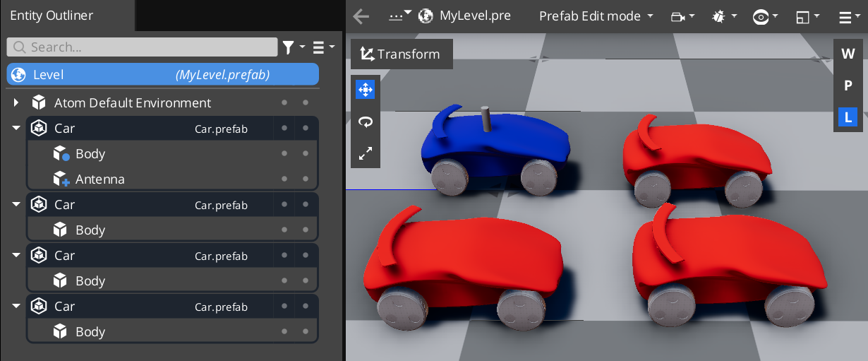This screenshot has height=361, width=868.
Task: Switch to Entity Outliner tab
Action: tap(52, 16)
